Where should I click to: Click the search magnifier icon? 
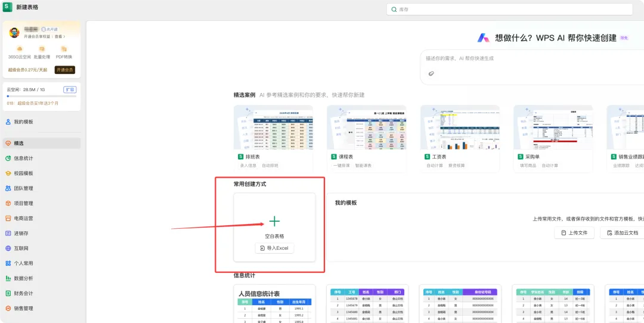coord(394,10)
